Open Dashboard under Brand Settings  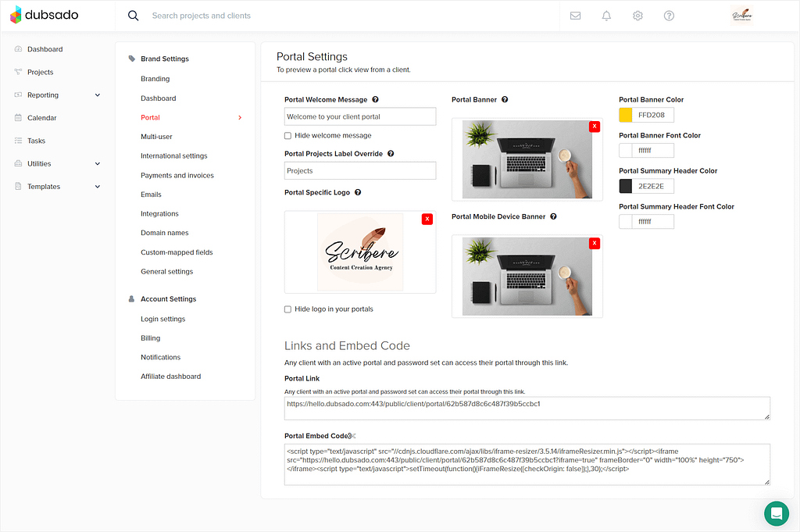(x=158, y=98)
